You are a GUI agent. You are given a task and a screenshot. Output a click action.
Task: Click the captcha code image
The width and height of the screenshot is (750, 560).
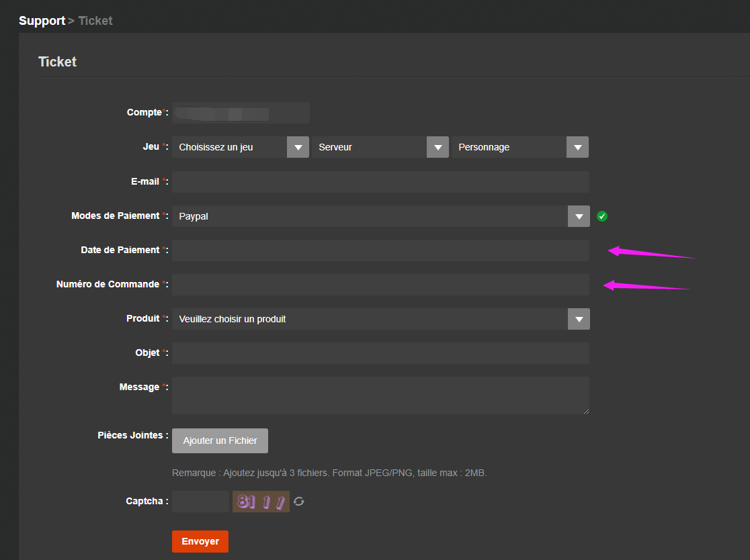(x=261, y=502)
